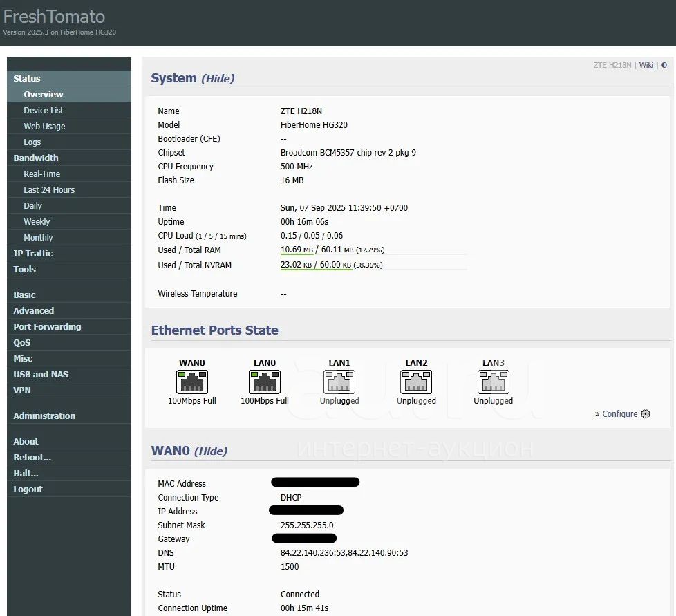
Task: Click the DHCP connection type value
Action: [291, 498]
